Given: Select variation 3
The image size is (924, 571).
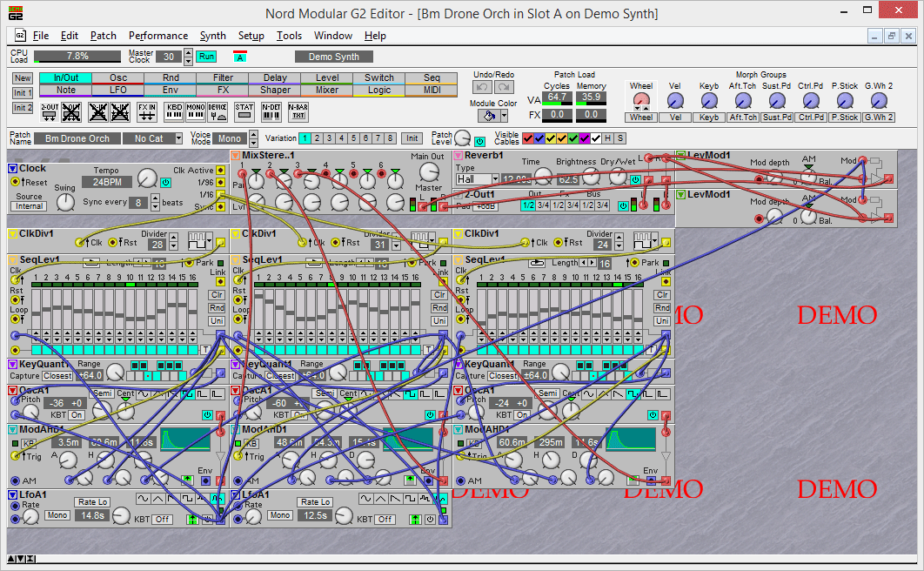Looking at the screenshot, I should click(330, 138).
